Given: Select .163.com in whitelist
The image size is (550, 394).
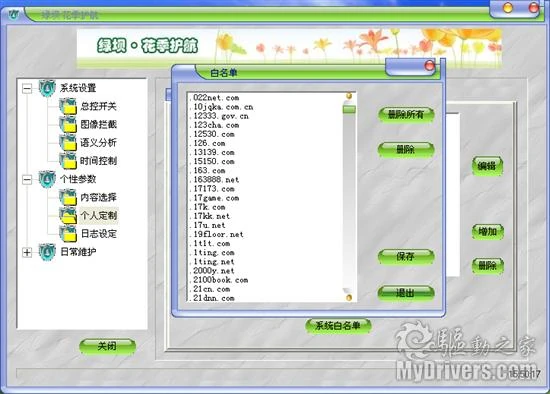Looking at the screenshot, I should point(207,171).
